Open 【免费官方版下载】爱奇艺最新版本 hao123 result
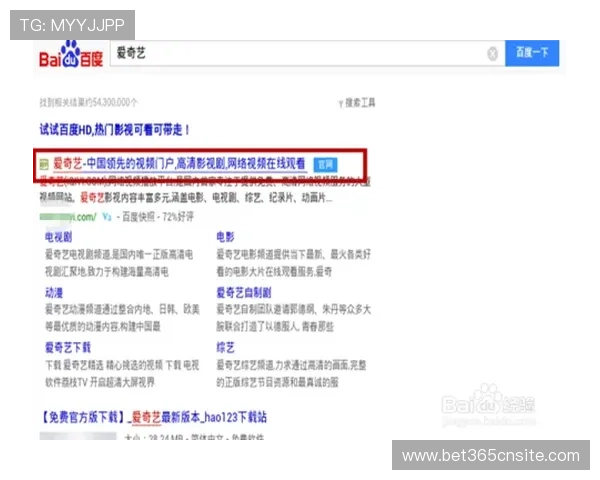This screenshot has width=600, height=480. 153,417
